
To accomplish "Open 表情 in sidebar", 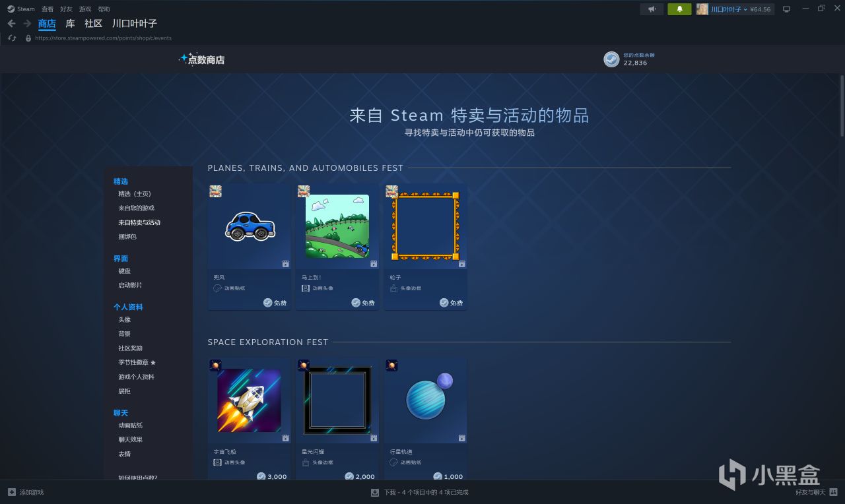I will [x=124, y=454].
